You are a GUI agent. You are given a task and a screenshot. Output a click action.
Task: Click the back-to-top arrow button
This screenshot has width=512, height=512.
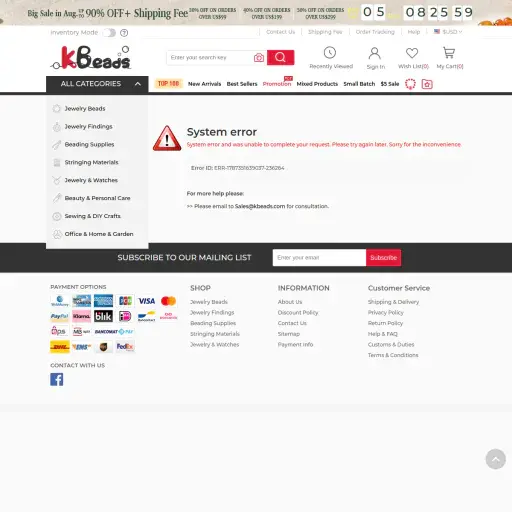[496, 459]
